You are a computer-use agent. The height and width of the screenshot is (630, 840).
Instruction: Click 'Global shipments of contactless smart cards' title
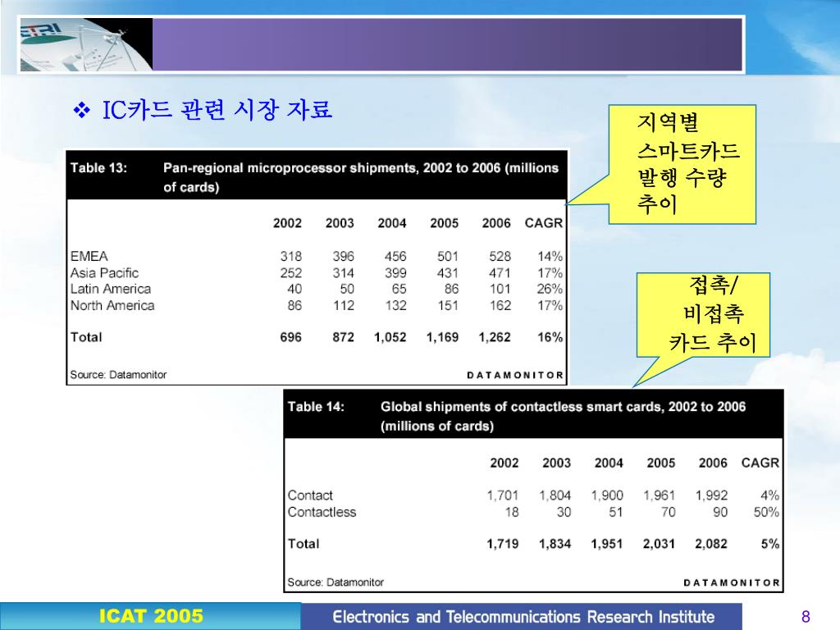coord(563,416)
